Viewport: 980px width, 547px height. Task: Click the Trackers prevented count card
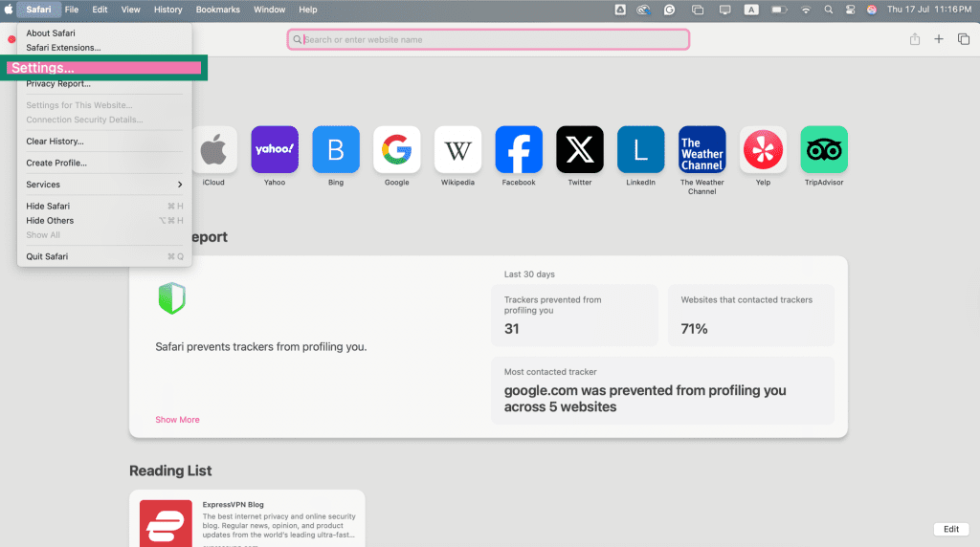[x=574, y=316]
